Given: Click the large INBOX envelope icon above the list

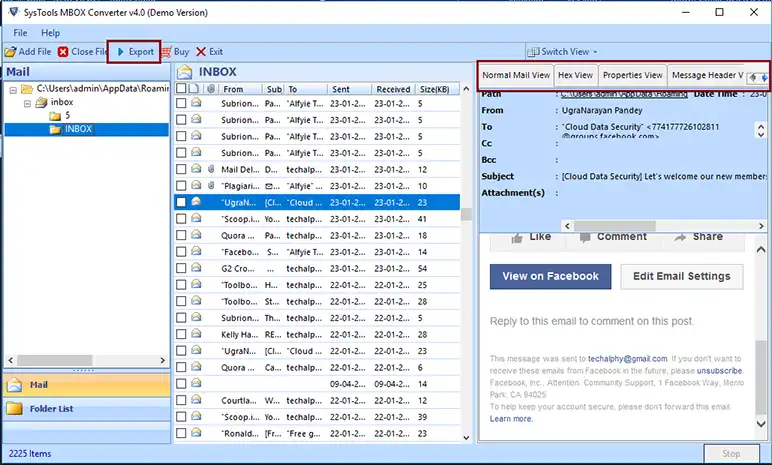Looking at the screenshot, I should [x=185, y=72].
